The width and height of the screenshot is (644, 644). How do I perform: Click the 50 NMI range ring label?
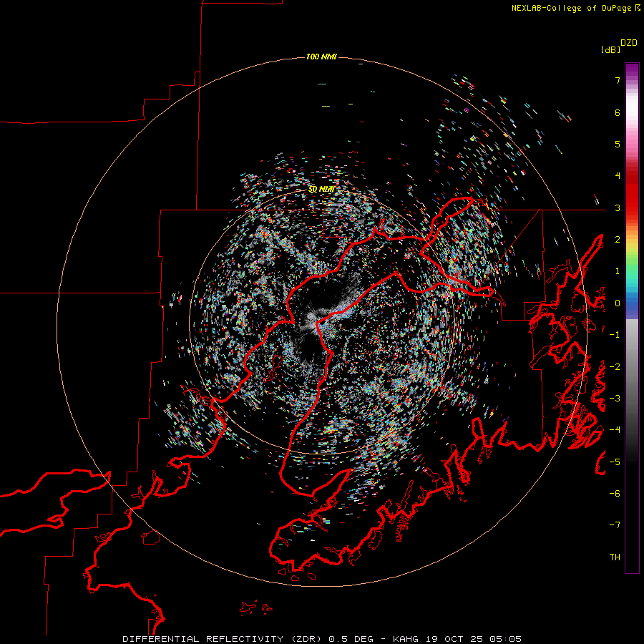(x=321, y=190)
